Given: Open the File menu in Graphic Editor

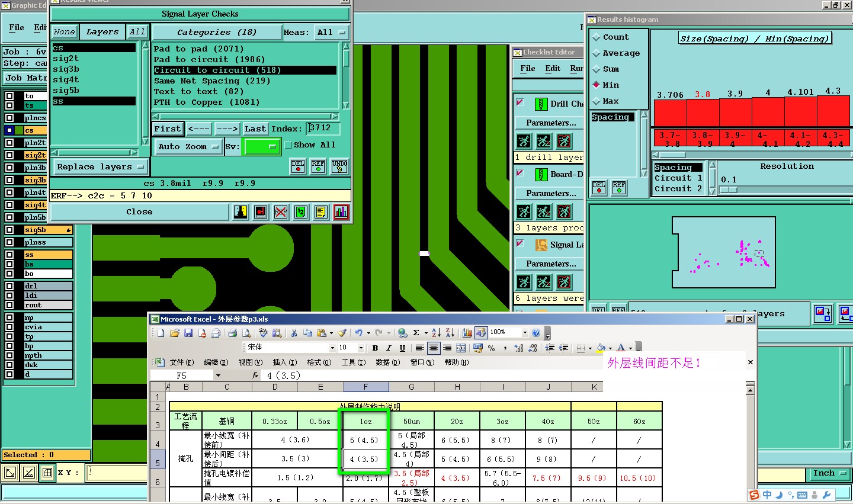Looking at the screenshot, I should (17, 27).
